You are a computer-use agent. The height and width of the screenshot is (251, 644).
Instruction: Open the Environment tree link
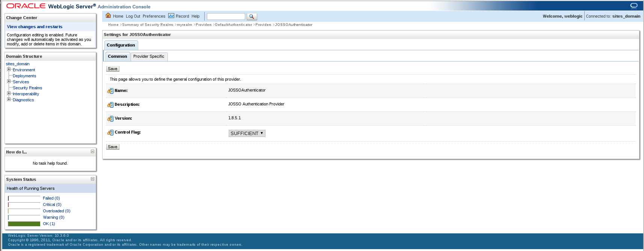[24, 70]
